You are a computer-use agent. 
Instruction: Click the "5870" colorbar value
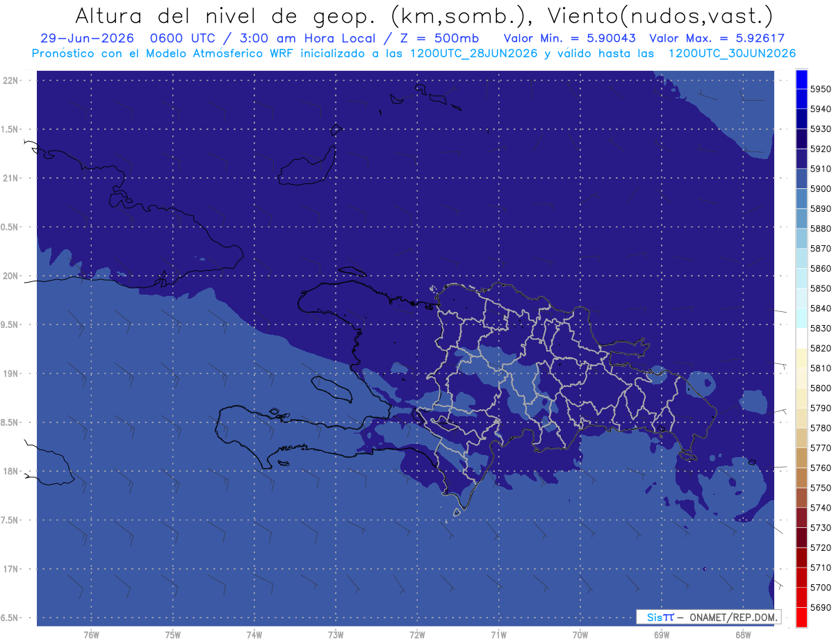(x=820, y=248)
